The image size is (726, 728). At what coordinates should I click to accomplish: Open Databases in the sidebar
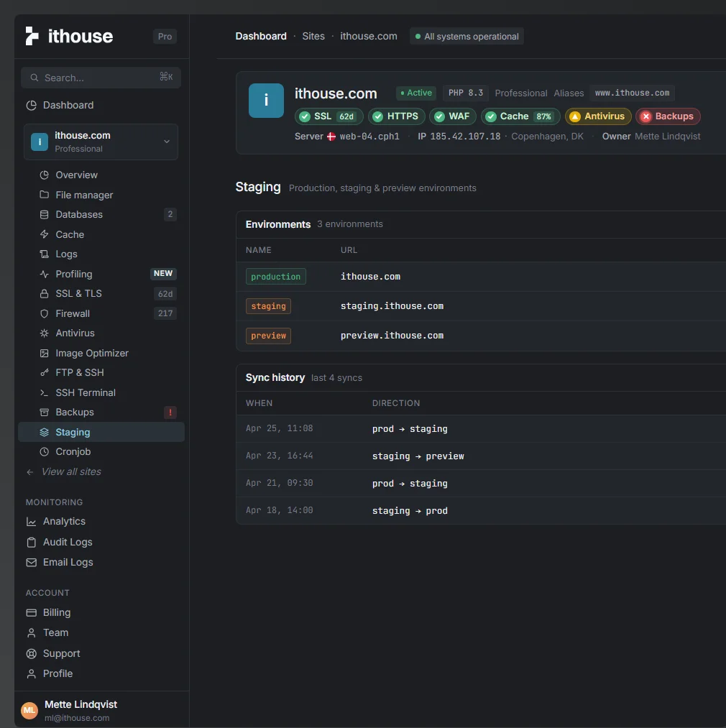(101, 214)
